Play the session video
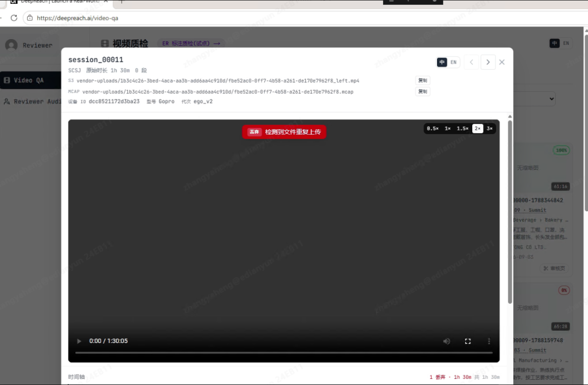 (79, 341)
